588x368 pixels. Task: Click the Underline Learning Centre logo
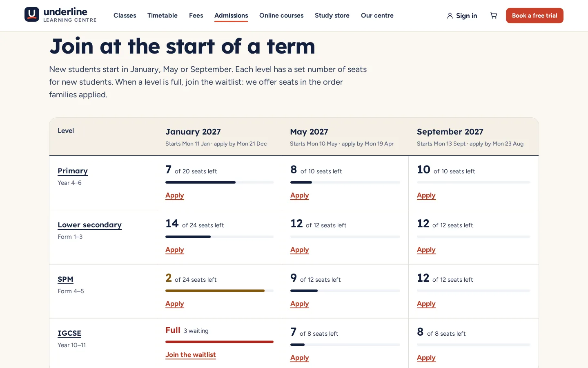[60, 15]
